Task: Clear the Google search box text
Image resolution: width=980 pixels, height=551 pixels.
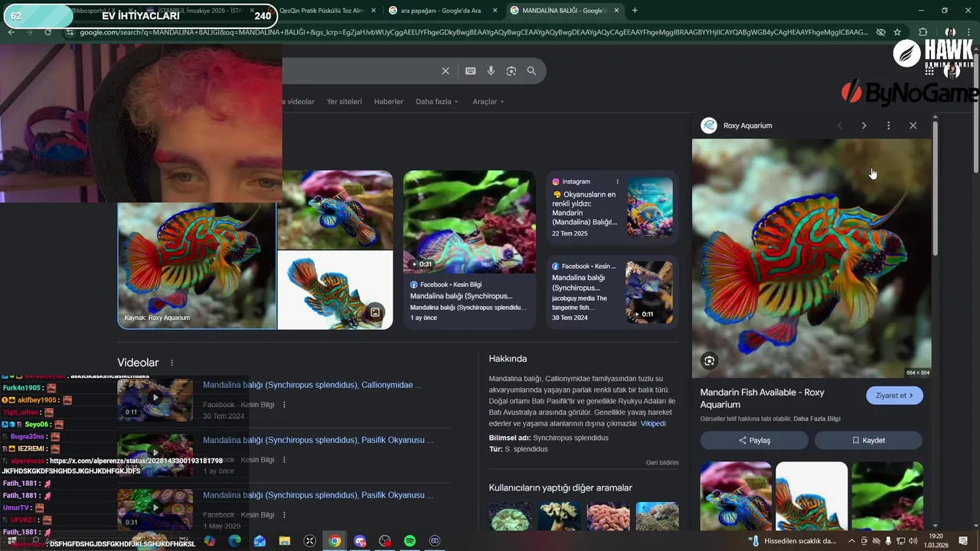Action: 446,70
